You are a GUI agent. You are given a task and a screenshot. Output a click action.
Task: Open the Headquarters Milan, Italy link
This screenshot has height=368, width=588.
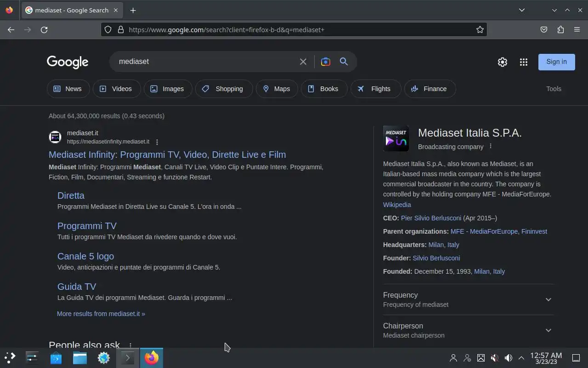(444, 245)
